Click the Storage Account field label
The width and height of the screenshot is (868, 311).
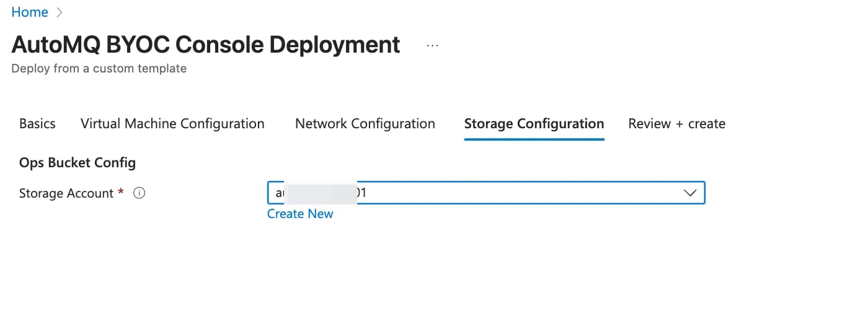[x=66, y=193]
